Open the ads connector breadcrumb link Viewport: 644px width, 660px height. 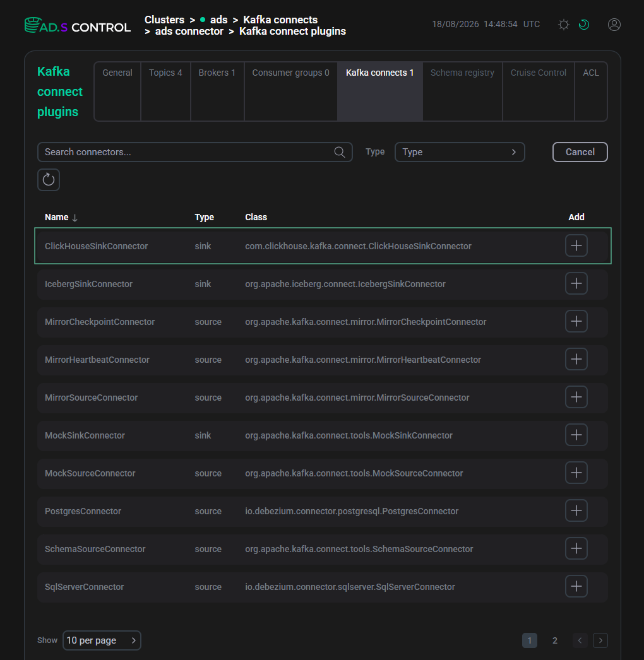tap(189, 31)
